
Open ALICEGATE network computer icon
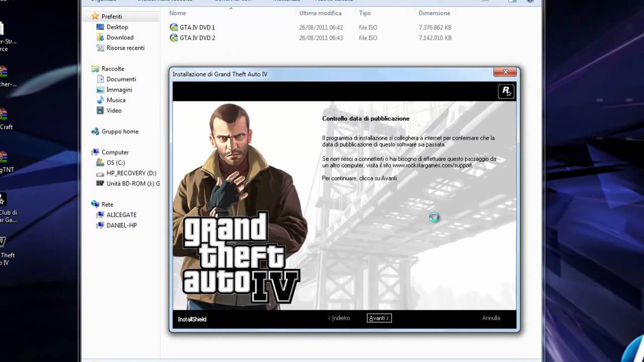click(100, 215)
